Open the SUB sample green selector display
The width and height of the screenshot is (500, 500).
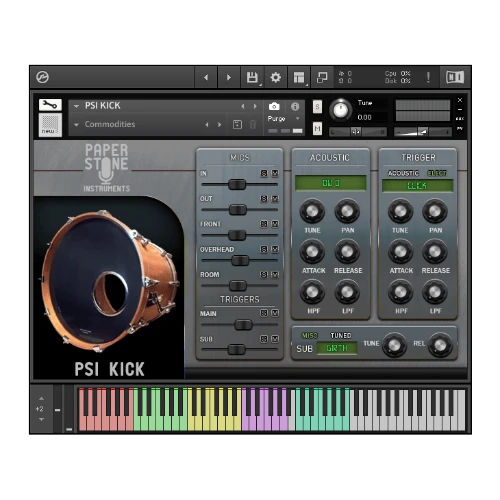337,348
